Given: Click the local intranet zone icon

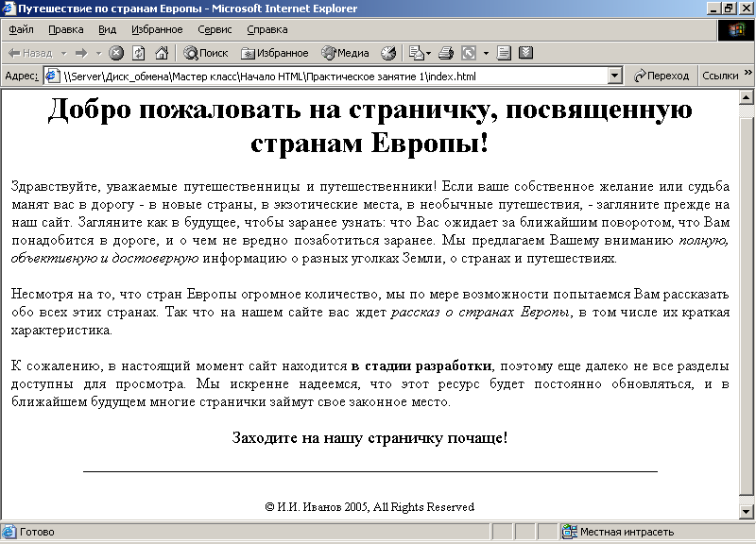Looking at the screenshot, I should coord(570,532).
